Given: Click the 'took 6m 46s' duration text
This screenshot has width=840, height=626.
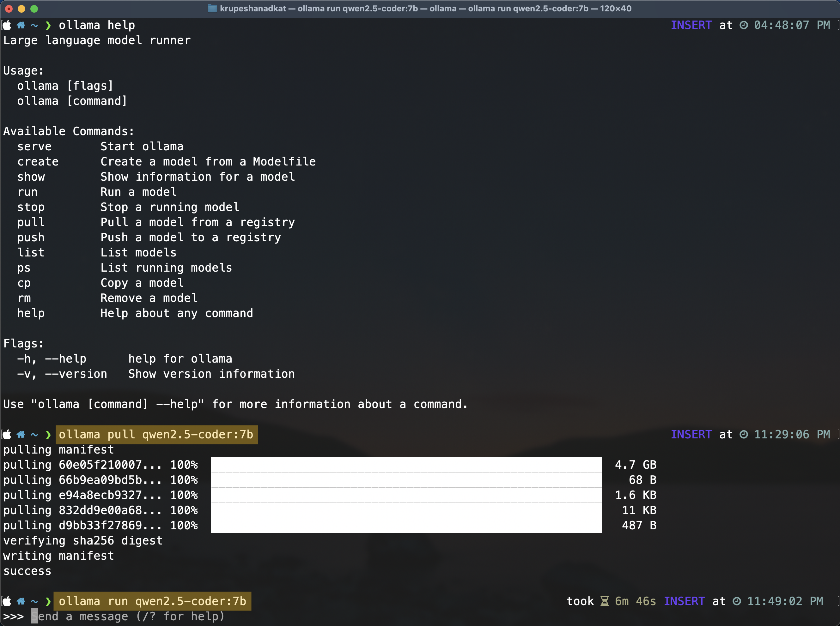Looking at the screenshot, I should click(x=611, y=601).
